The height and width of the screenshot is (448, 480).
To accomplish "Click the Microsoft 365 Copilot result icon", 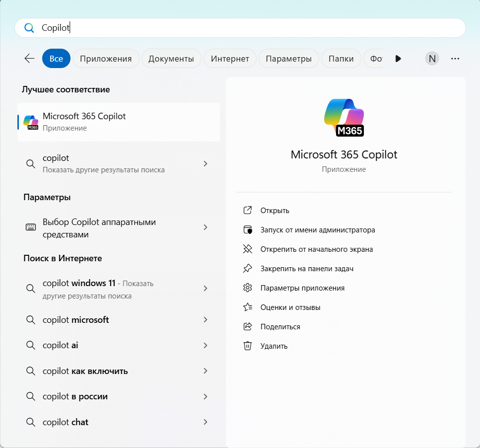I will [x=31, y=122].
